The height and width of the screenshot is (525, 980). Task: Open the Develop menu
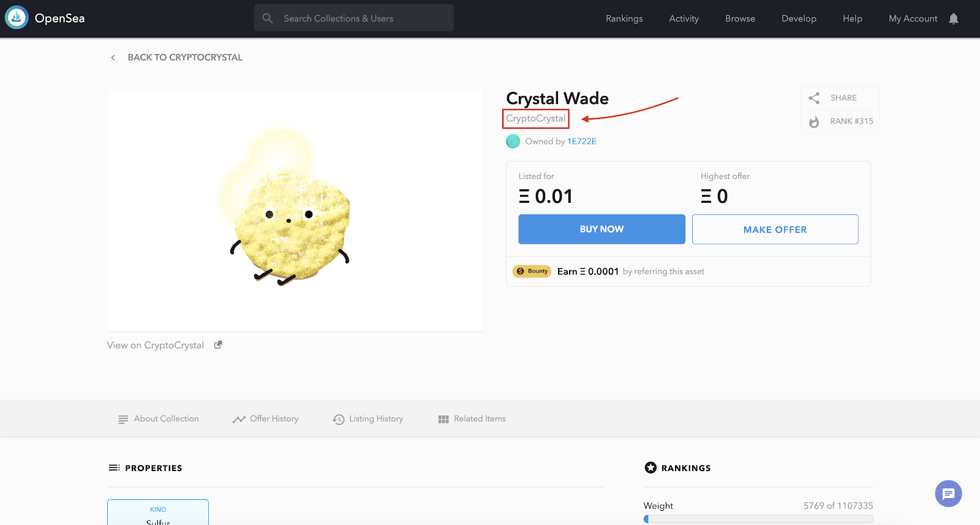[x=799, y=18]
